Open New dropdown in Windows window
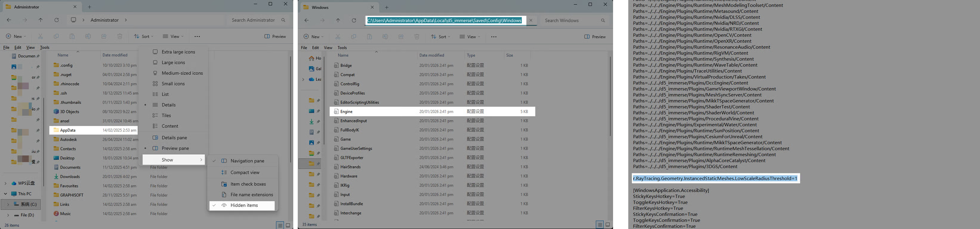The image size is (980, 229). [x=314, y=37]
